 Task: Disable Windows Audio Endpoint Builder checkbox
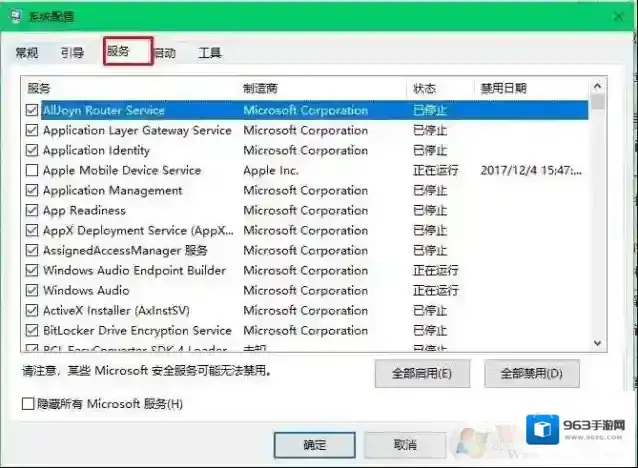pos(32,270)
